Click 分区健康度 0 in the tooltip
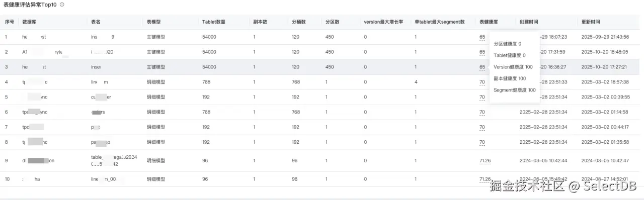The width and height of the screenshot is (644, 200). 507,44
